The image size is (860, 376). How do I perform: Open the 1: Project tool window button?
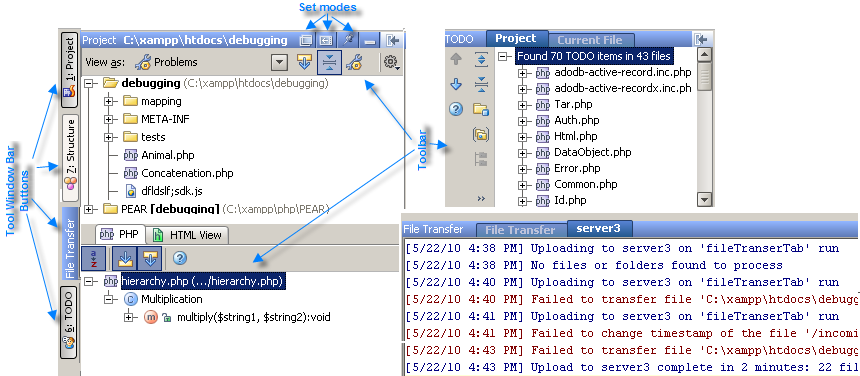(x=69, y=69)
